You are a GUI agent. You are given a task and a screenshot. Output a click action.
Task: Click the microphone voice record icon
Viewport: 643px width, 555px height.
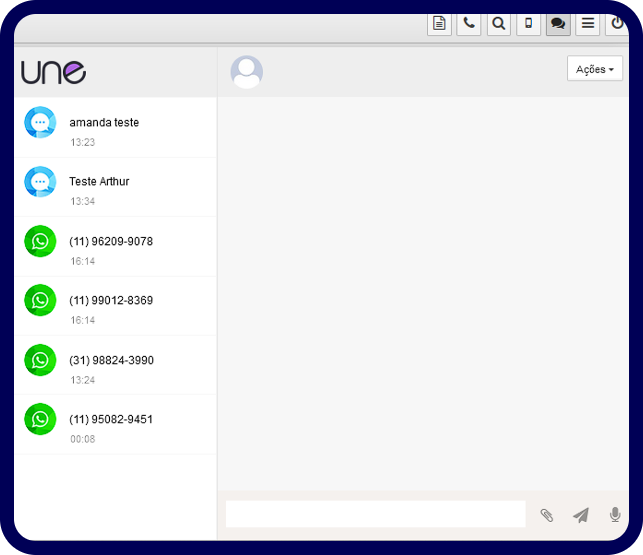615,515
